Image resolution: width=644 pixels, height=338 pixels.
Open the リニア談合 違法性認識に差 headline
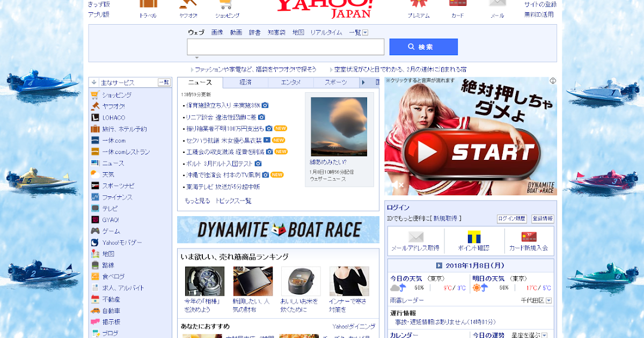point(221,117)
